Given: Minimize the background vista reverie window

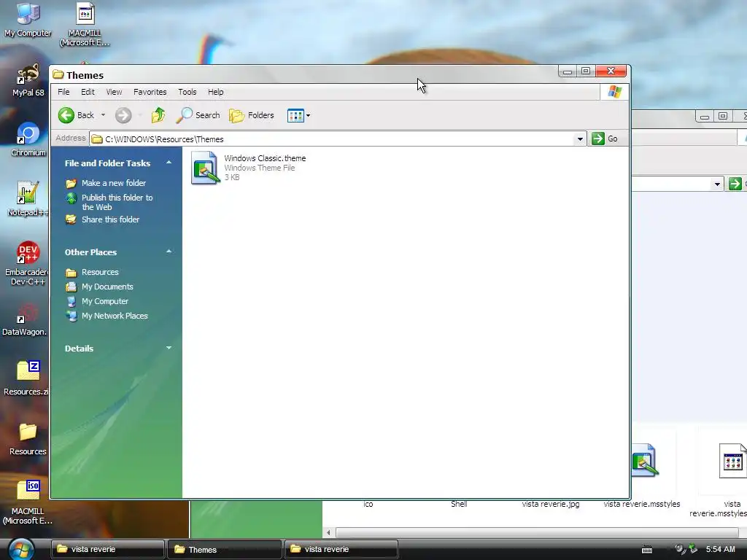Looking at the screenshot, I should [x=705, y=116].
